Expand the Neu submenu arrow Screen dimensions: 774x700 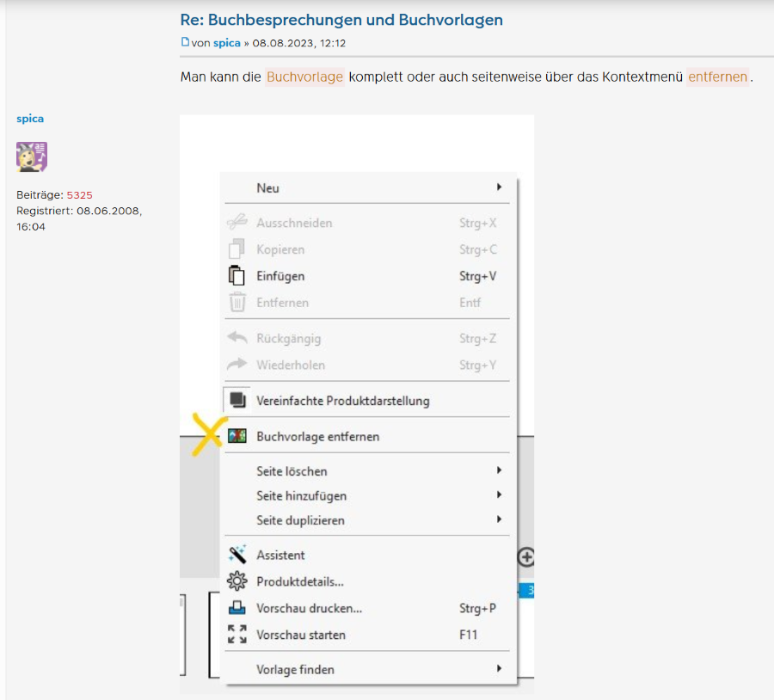click(x=499, y=187)
